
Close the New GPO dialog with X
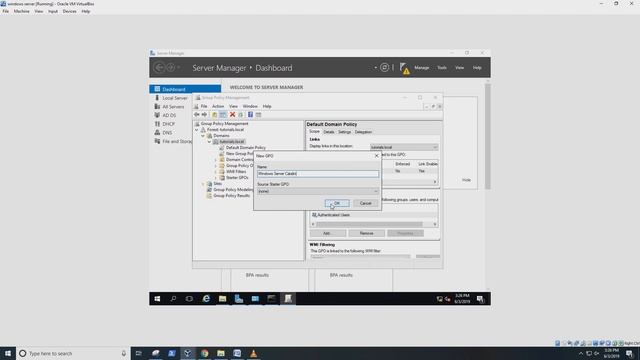(x=376, y=156)
